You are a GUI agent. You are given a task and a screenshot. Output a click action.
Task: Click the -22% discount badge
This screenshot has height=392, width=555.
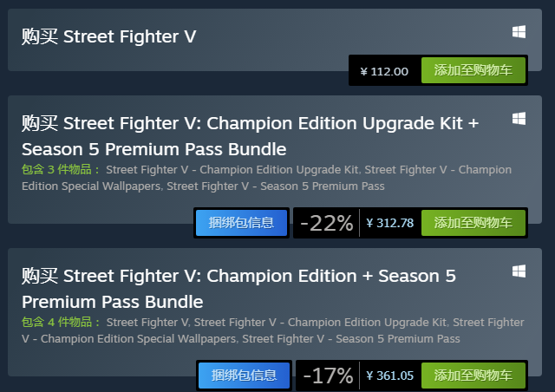point(327,223)
